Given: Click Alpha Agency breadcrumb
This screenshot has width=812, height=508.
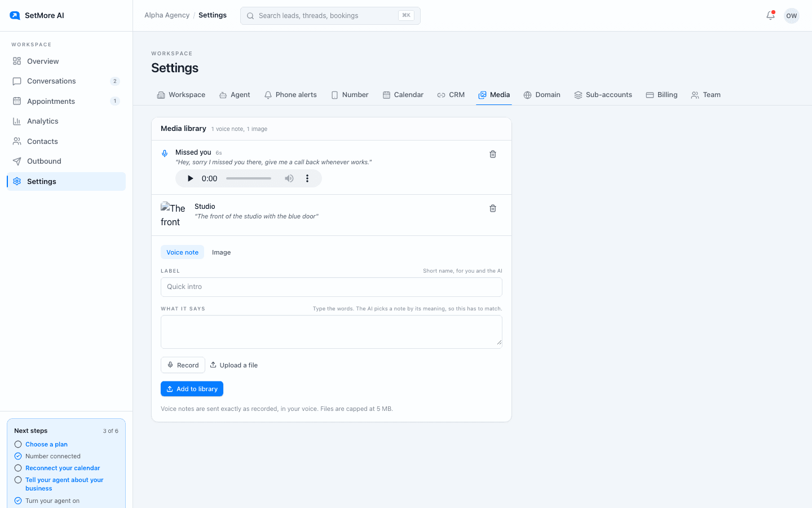Looking at the screenshot, I should tap(167, 15).
